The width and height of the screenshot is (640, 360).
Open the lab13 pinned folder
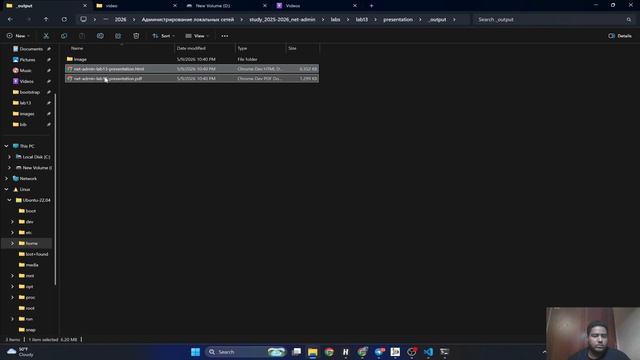(x=25, y=103)
